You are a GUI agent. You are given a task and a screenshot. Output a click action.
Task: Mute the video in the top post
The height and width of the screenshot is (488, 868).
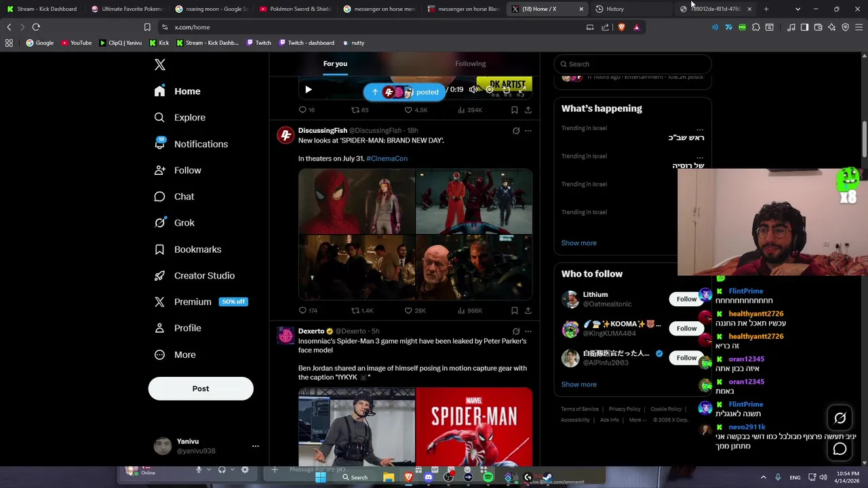click(x=473, y=89)
